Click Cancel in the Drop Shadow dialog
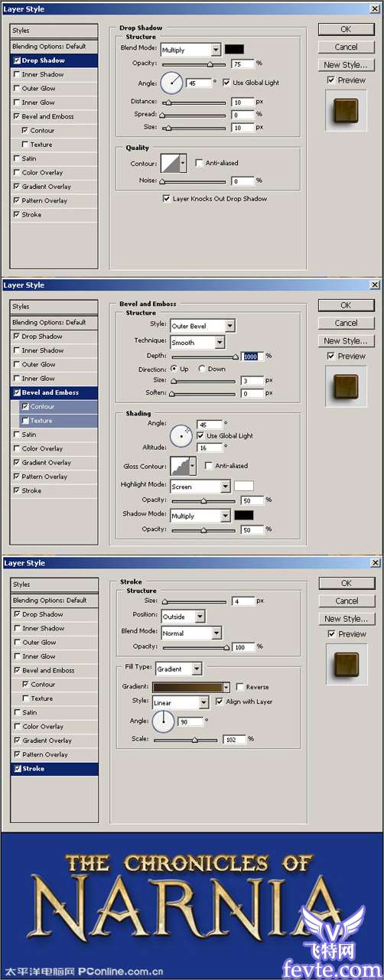 click(x=346, y=47)
